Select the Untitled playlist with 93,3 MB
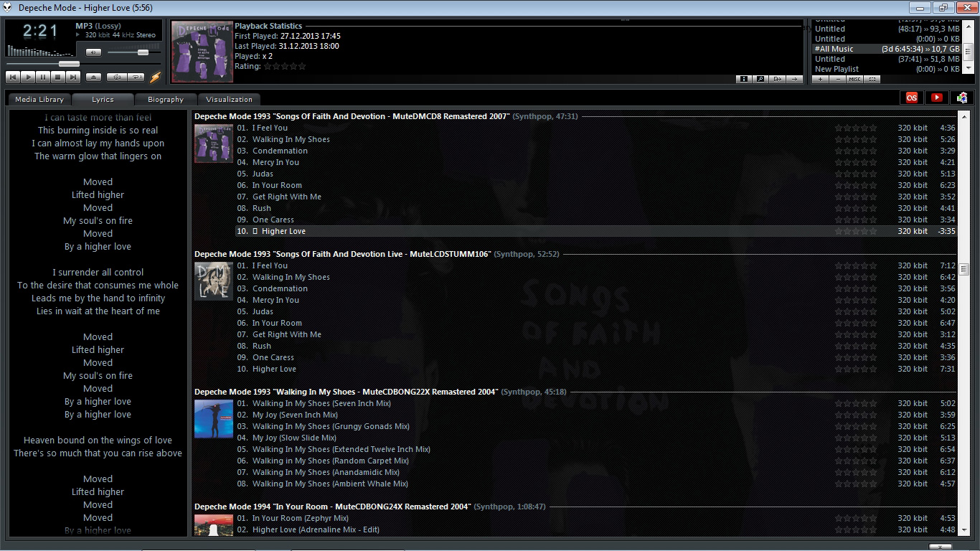This screenshot has width=980, height=551. pyautogui.click(x=887, y=29)
